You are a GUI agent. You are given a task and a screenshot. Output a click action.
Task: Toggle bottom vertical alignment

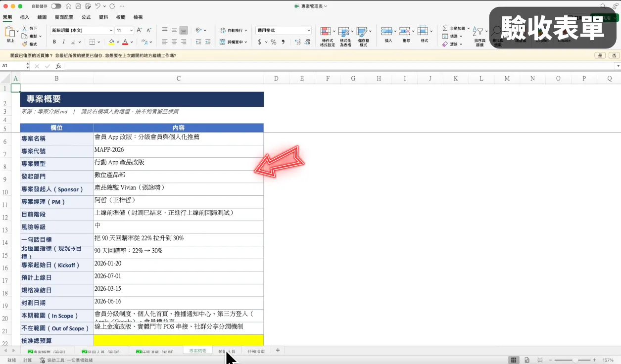(184, 30)
